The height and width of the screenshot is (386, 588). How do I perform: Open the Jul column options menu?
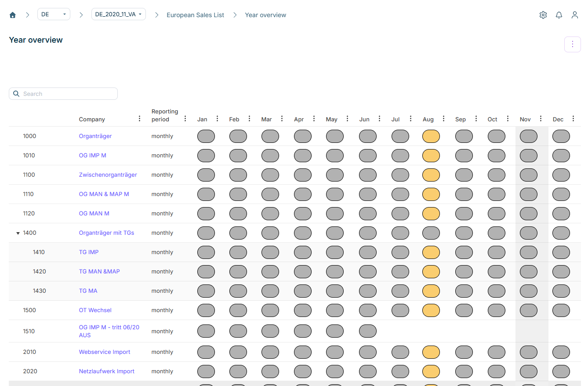[x=411, y=119]
